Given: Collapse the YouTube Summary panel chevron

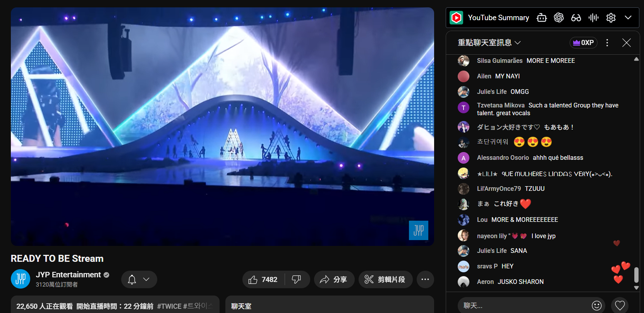Looking at the screenshot, I should [628, 18].
